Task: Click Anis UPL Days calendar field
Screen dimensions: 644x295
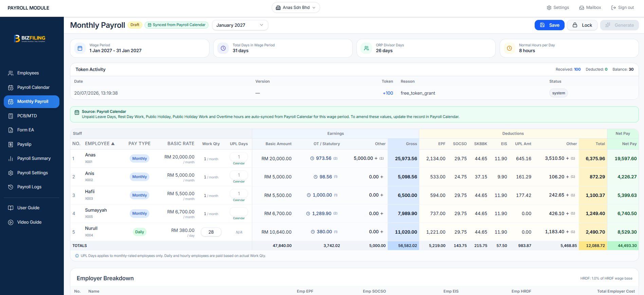Action: (x=239, y=175)
